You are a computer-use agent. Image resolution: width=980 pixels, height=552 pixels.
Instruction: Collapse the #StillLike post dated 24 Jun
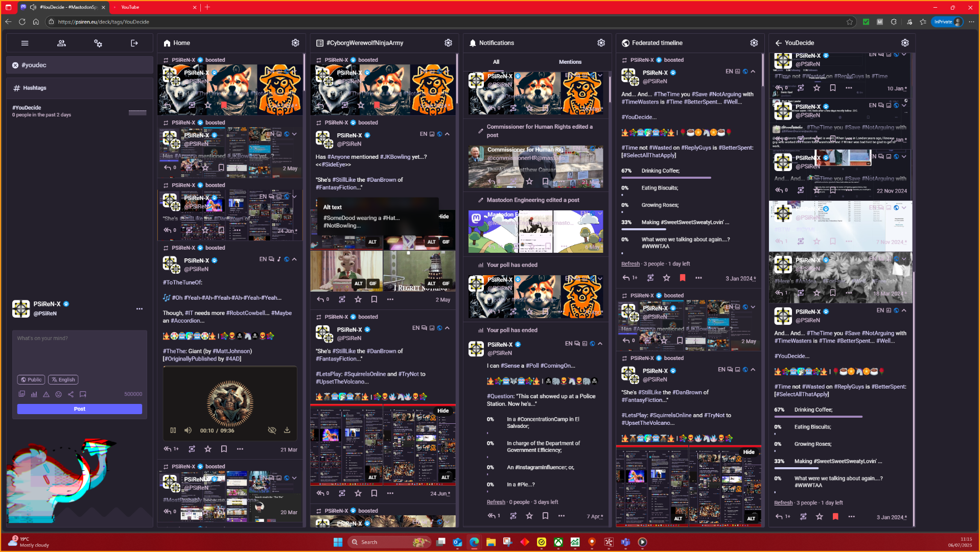pyautogui.click(x=447, y=328)
